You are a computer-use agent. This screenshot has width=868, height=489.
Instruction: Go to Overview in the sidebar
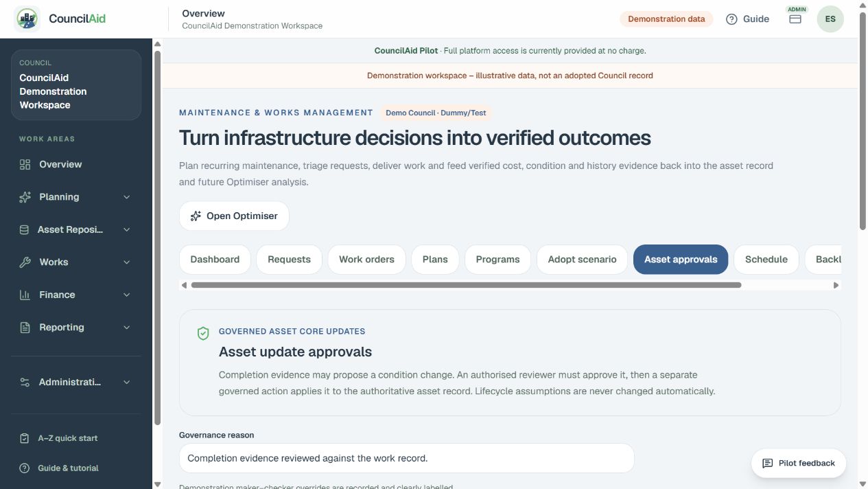coord(76,165)
